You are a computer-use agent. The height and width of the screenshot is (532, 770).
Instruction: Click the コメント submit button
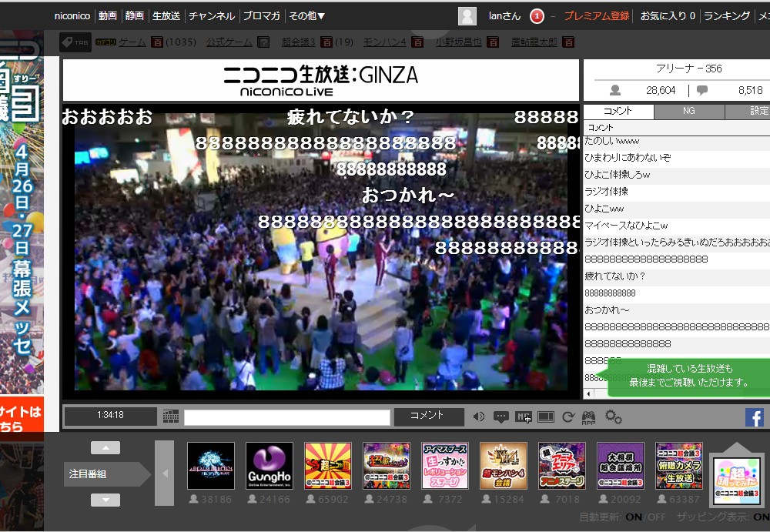[x=429, y=417]
